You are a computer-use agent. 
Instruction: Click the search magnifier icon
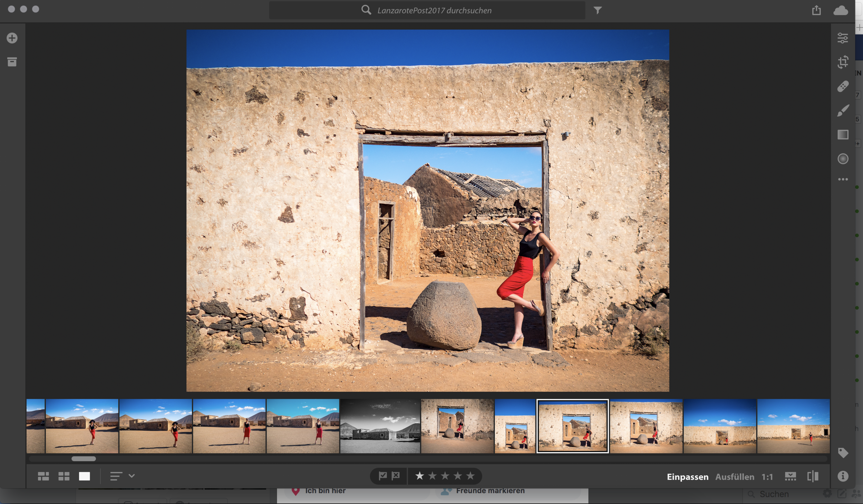(366, 10)
